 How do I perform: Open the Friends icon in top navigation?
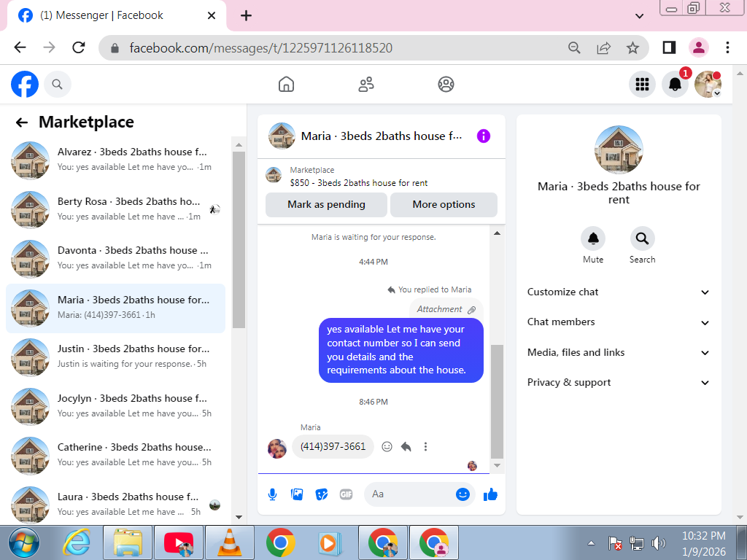point(366,85)
